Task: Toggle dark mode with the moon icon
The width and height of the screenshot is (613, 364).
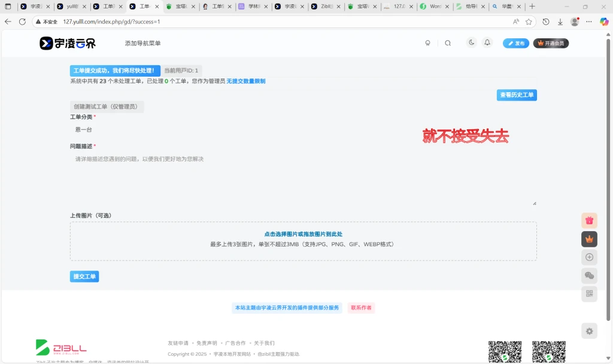Action: coord(471,43)
